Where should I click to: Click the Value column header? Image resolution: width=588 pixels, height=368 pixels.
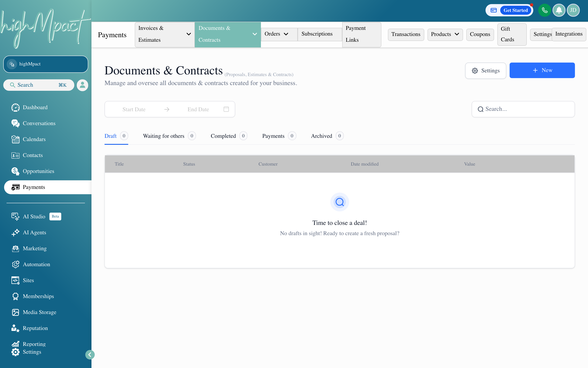click(x=469, y=164)
